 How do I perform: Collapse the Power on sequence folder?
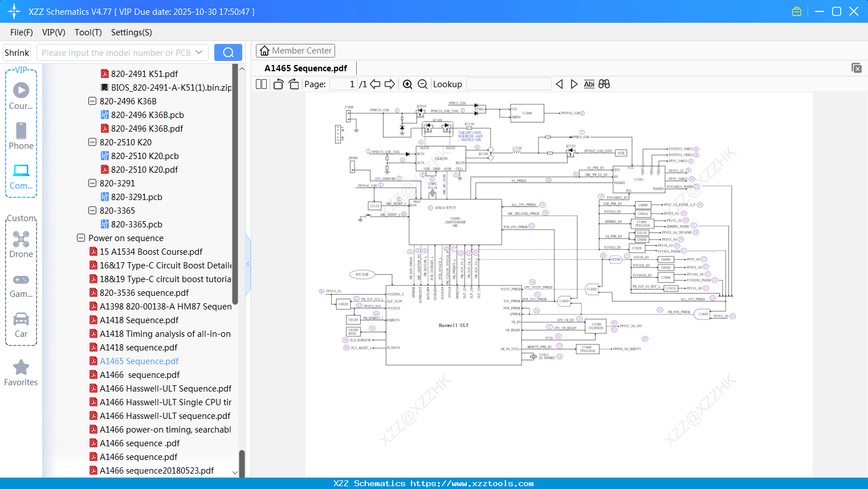click(81, 238)
